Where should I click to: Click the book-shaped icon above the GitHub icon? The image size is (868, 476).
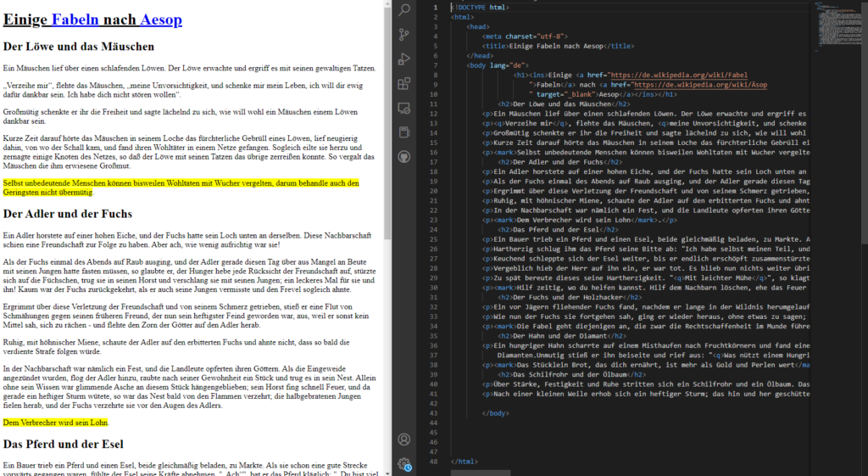[404, 132]
